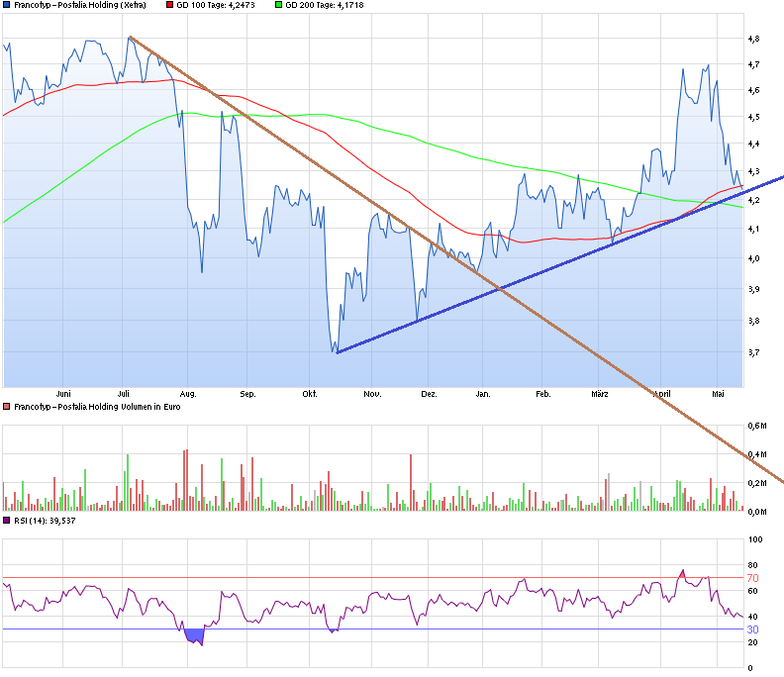784x677 pixels.
Task: Click the RSI 100 axis value
Action: (x=755, y=539)
